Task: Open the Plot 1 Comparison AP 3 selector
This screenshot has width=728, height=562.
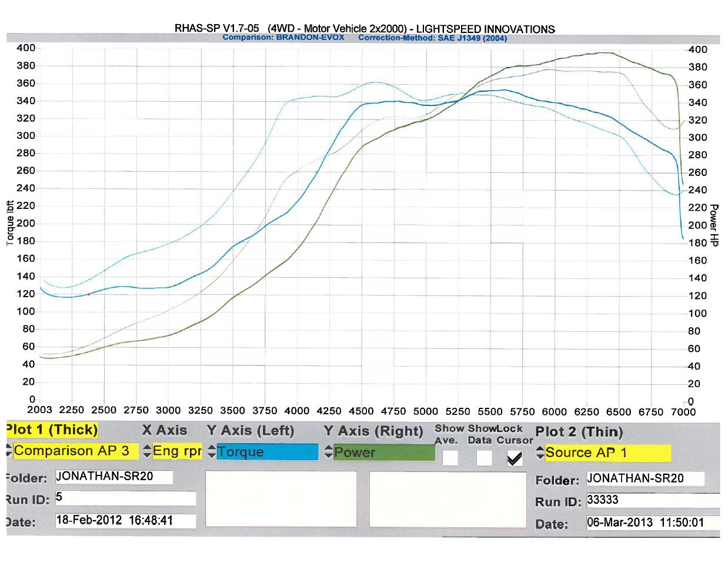Action: 76,451
